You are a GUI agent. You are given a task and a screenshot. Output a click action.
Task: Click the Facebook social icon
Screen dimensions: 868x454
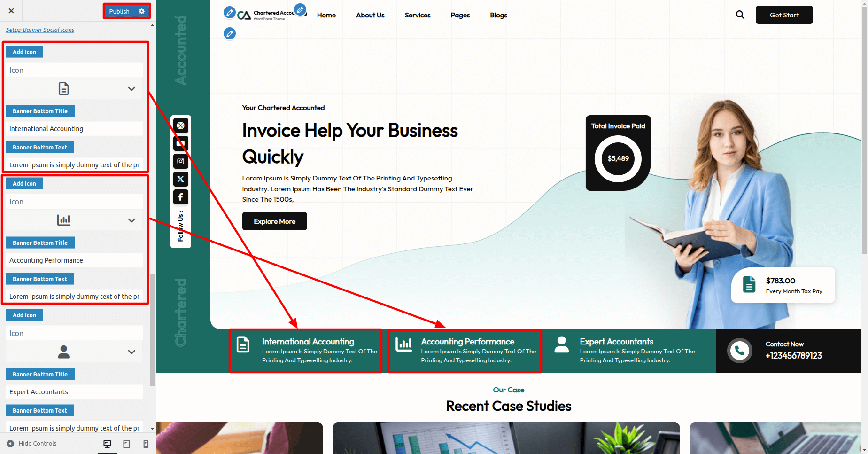pyautogui.click(x=180, y=197)
